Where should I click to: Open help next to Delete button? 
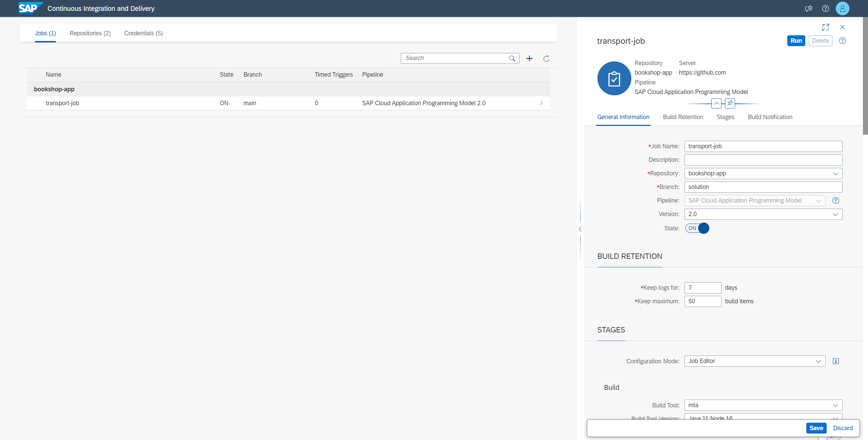[x=843, y=41]
